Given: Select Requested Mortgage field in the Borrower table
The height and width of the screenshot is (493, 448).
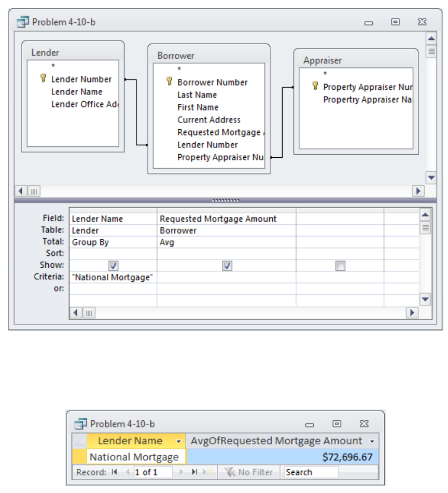Looking at the screenshot, I should pyautogui.click(x=221, y=132).
